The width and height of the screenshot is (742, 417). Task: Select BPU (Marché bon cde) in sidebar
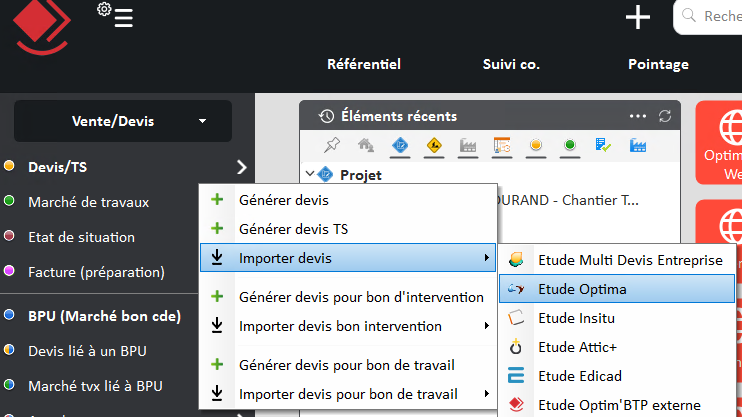pyautogui.click(x=105, y=316)
